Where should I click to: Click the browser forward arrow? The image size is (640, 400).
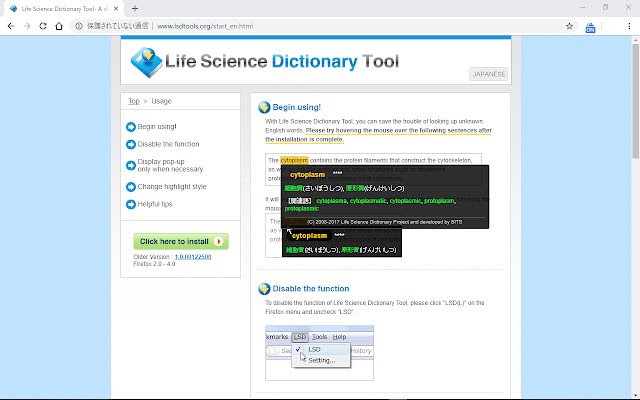(x=27, y=26)
